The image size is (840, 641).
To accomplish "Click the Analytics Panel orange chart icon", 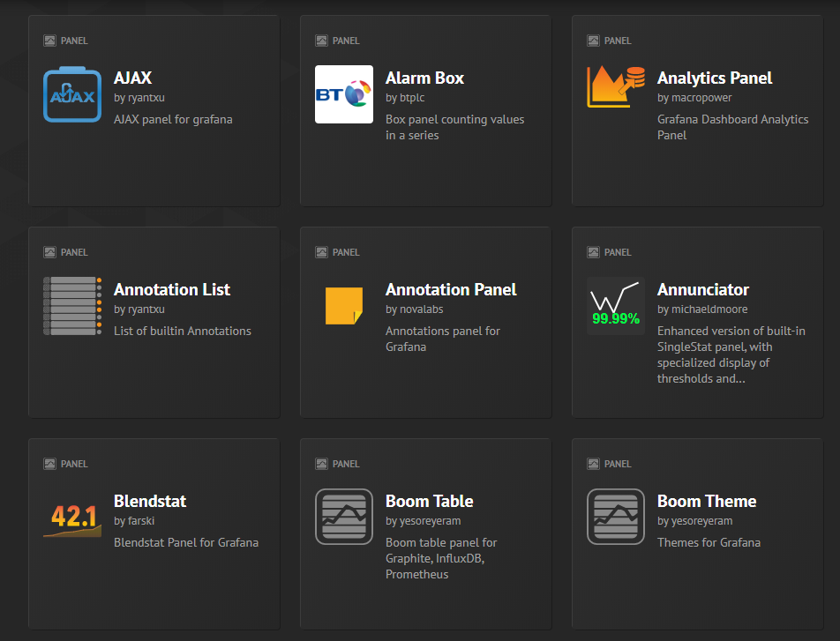I will [x=616, y=86].
